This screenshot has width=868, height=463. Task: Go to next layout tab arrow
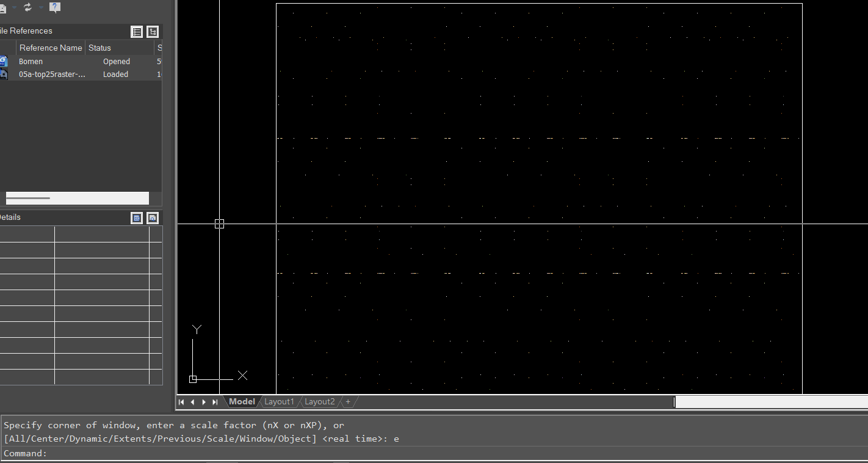(x=203, y=402)
